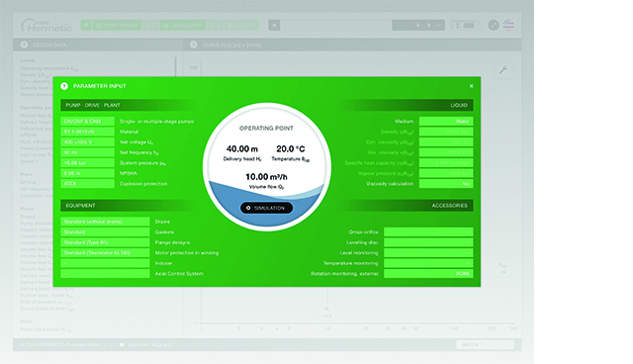Click the download arrow icon in top toolbar

tap(417, 26)
